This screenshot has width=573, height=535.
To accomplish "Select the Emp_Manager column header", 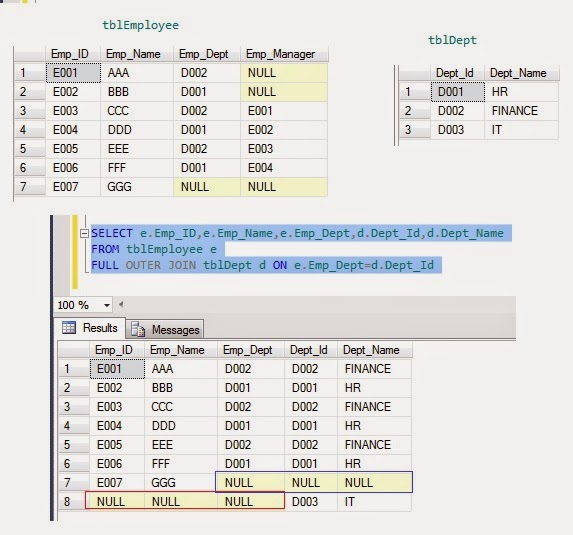I will [x=284, y=54].
